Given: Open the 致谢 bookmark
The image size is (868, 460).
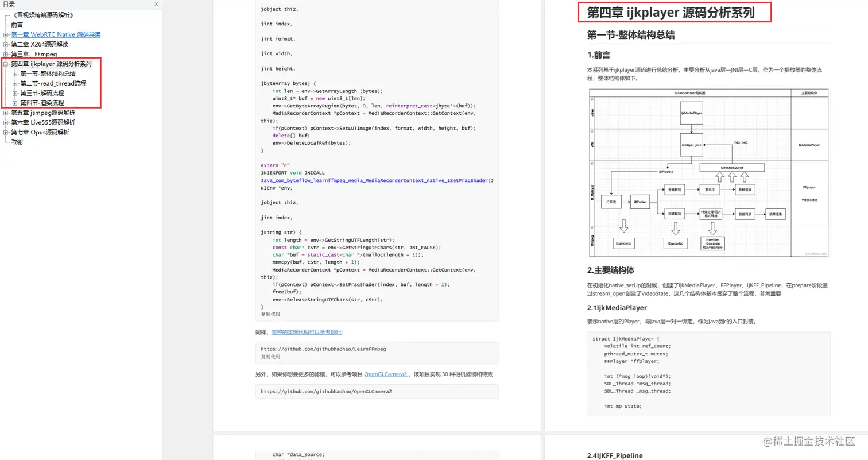Looking at the screenshot, I should pos(17,142).
